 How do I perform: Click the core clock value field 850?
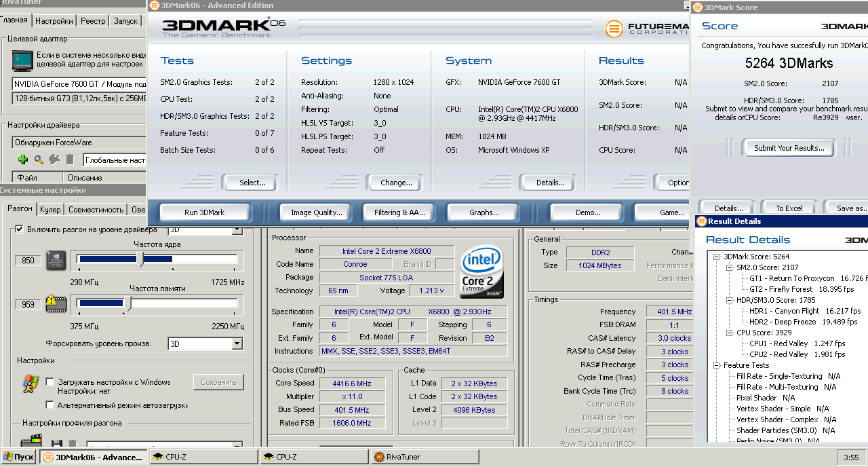point(28,261)
